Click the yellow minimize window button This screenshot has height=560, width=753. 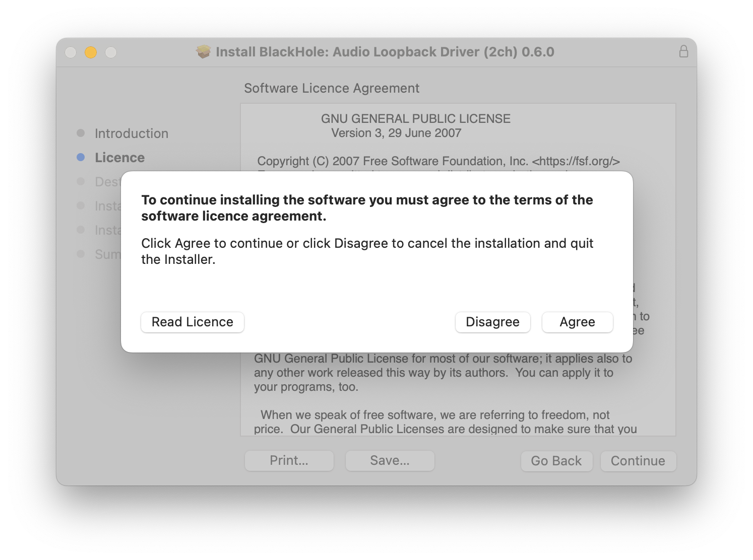[x=91, y=52]
